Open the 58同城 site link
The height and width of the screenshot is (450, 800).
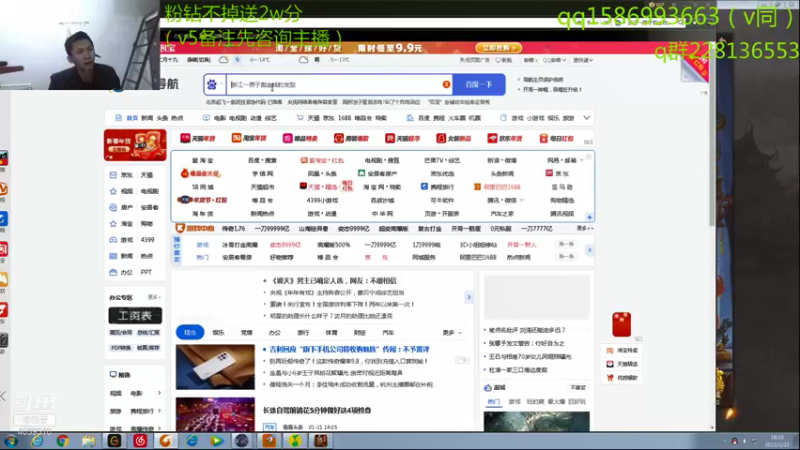coord(203,187)
